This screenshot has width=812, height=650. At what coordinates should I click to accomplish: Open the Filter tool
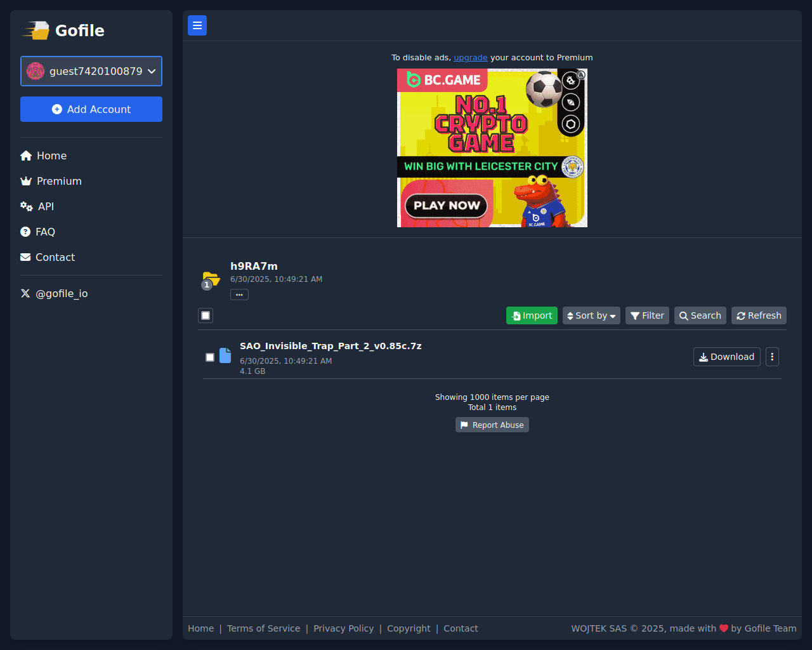[647, 315]
